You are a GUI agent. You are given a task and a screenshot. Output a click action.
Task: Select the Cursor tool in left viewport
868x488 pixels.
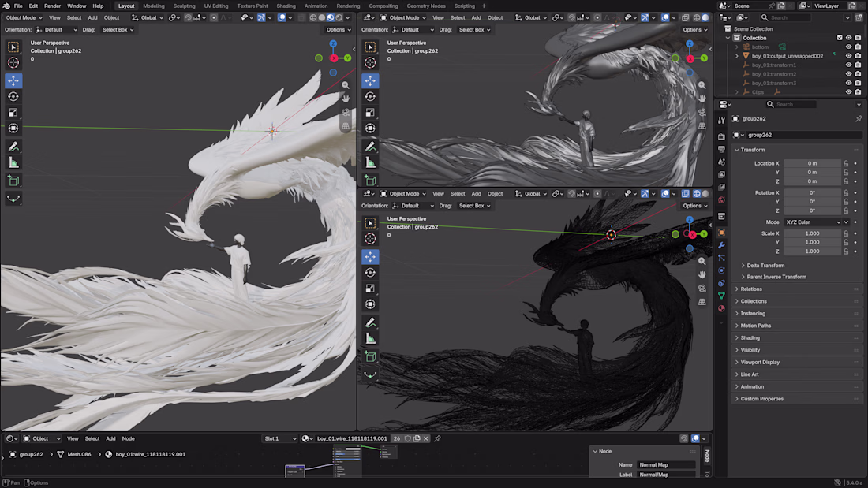(x=13, y=62)
